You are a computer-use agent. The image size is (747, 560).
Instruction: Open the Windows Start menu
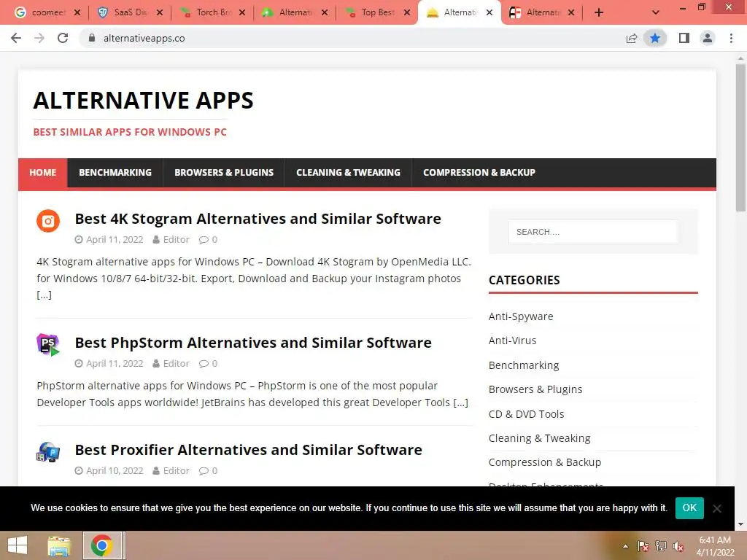18,545
